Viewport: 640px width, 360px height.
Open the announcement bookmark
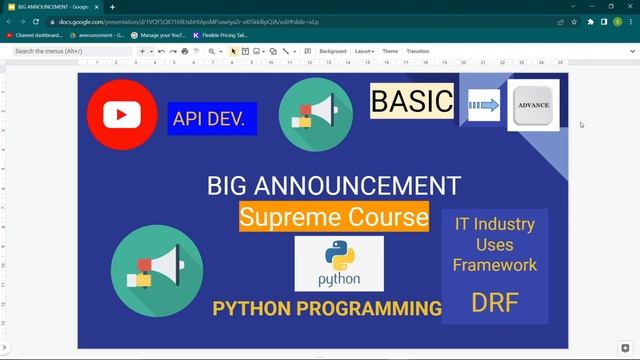[97, 36]
